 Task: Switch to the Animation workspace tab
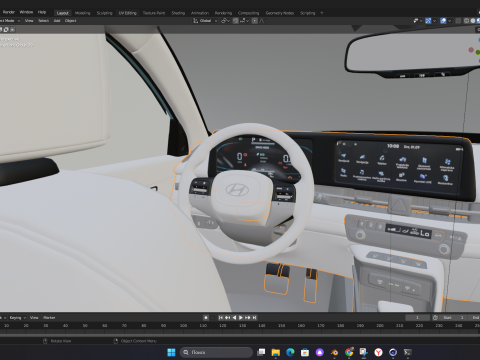coord(200,13)
